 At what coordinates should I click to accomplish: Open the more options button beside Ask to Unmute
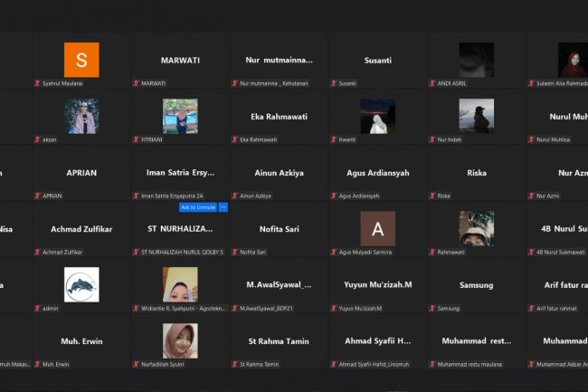[x=223, y=207]
